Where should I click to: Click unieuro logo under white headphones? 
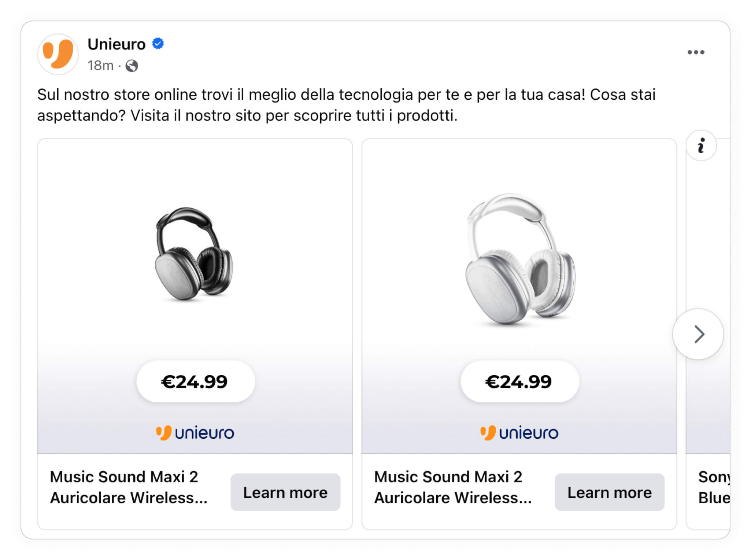(519, 433)
